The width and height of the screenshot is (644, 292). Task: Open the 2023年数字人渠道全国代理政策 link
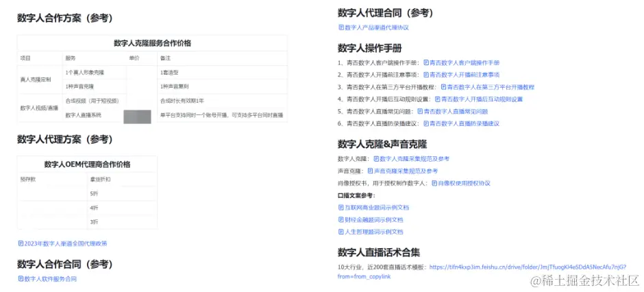coord(62,243)
